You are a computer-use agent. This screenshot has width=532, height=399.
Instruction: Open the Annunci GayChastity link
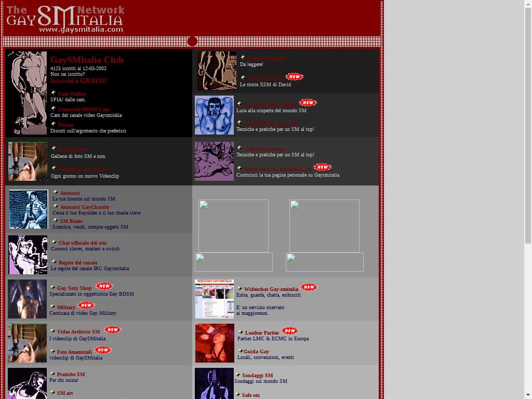[85, 207]
